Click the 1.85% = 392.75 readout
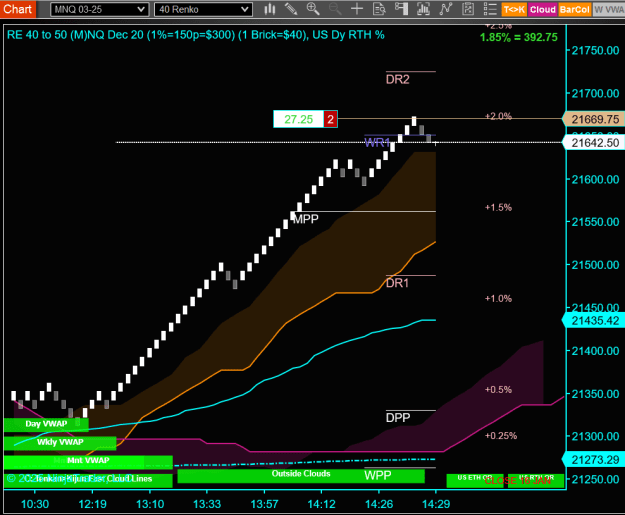 (x=519, y=37)
